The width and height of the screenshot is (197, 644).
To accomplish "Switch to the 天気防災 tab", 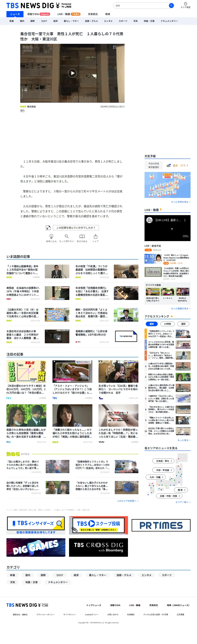I will 93,14.
